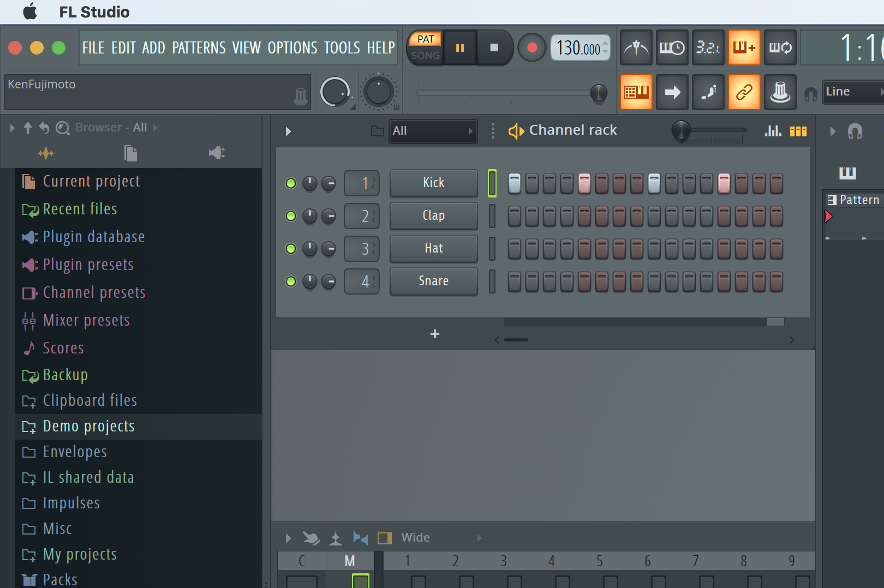884x588 pixels.
Task: Toggle step editing mode icon
Action: click(708, 92)
